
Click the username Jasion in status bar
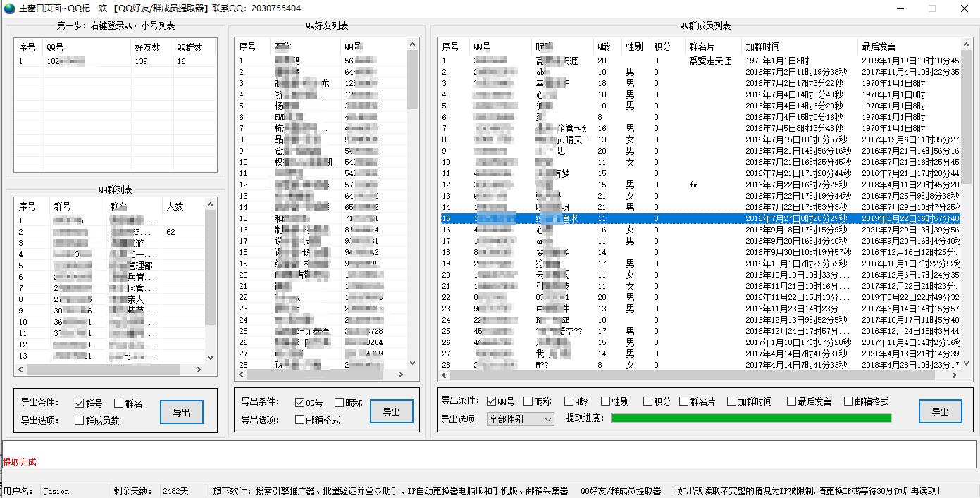point(56,491)
